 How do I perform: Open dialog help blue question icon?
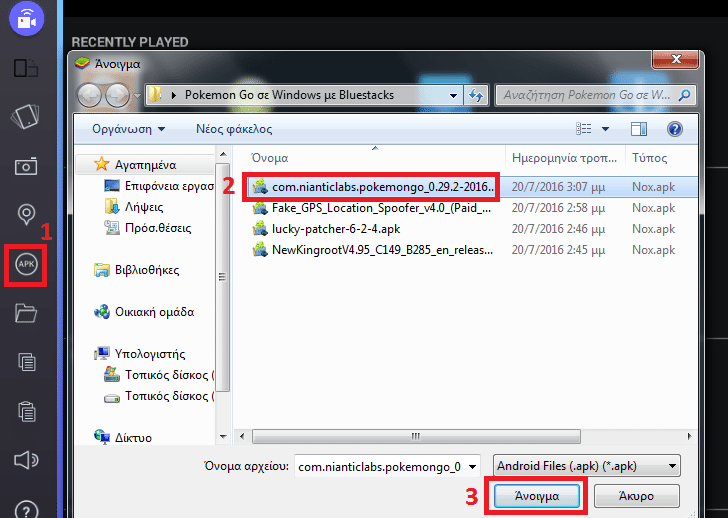pyautogui.click(x=675, y=129)
